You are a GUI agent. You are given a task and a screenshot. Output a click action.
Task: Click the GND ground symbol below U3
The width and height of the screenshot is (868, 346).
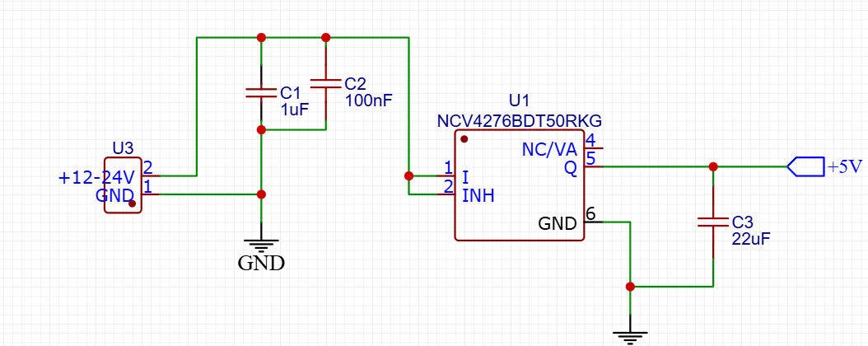tap(261, 243)
